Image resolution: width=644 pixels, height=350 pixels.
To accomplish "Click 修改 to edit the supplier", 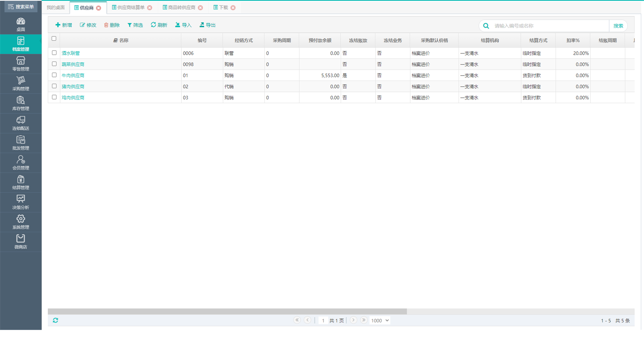I will coord(88,25).
